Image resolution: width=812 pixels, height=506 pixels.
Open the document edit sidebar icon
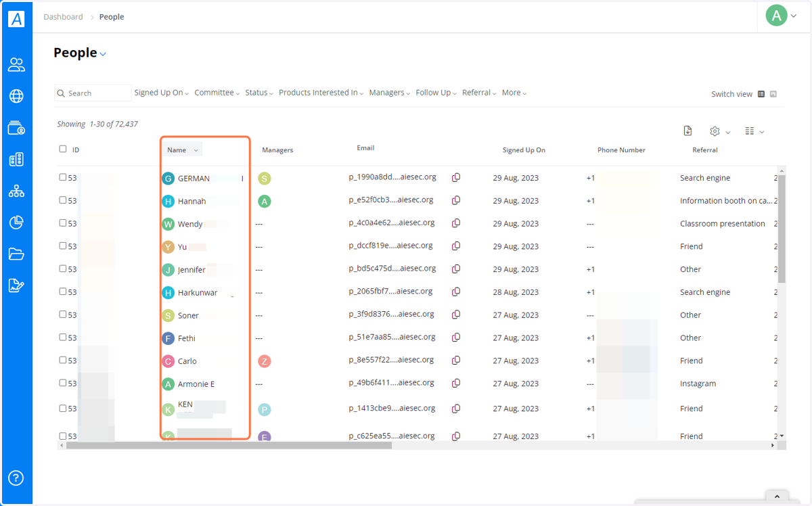tap(16, 285)
